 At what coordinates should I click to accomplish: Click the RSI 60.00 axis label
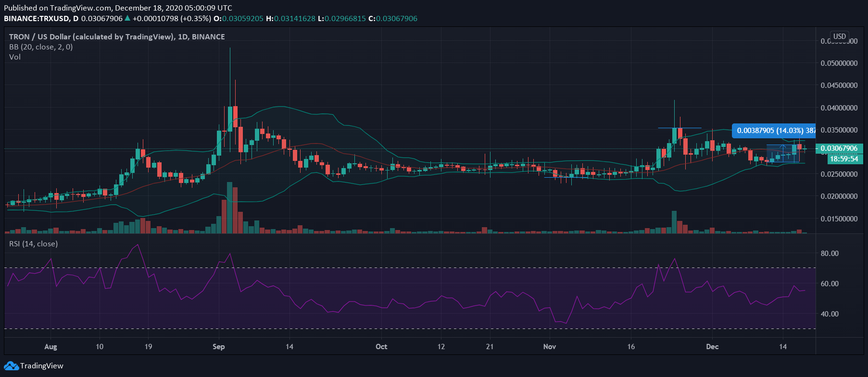coord(830,284)
